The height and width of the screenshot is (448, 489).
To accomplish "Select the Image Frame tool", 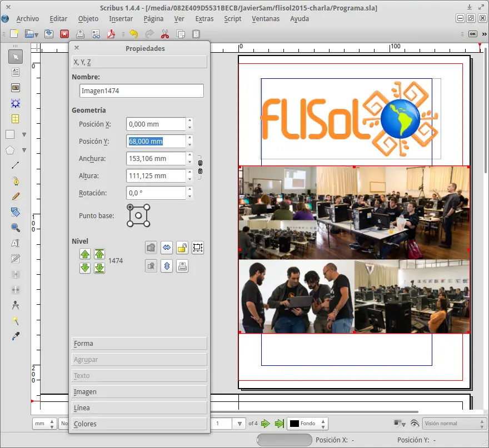I will pos(16,88).
